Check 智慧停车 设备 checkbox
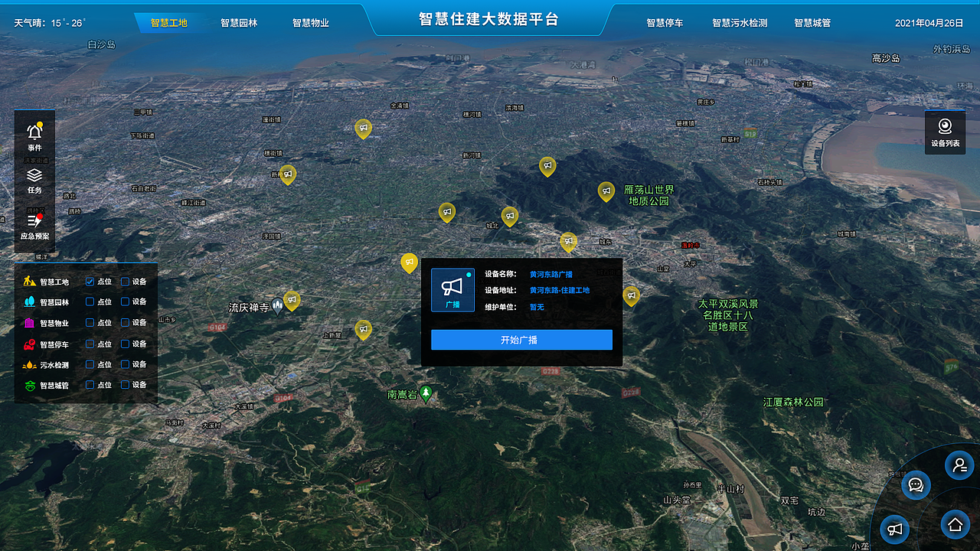 125,344
